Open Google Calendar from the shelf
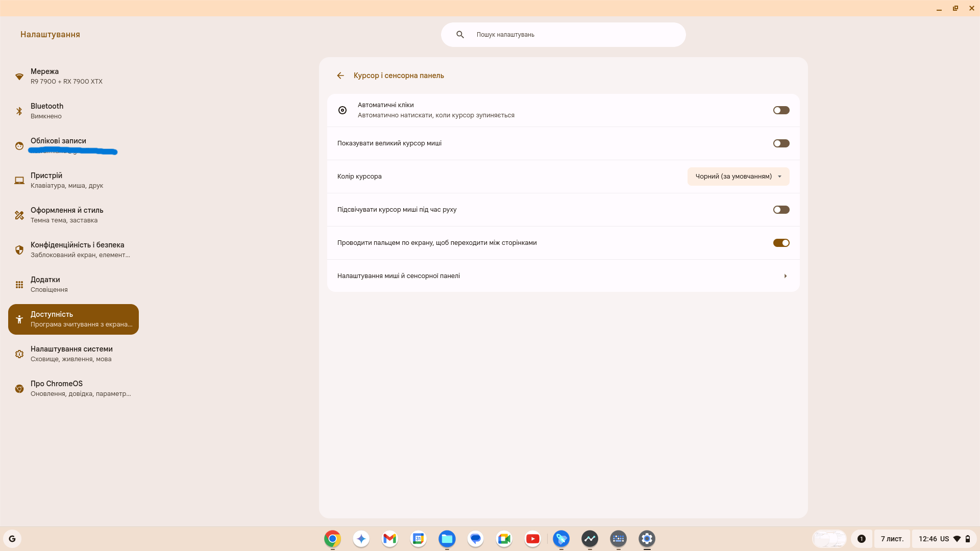Image resolution: width=980 pixels, height=551 pixels. coord(418,538)
